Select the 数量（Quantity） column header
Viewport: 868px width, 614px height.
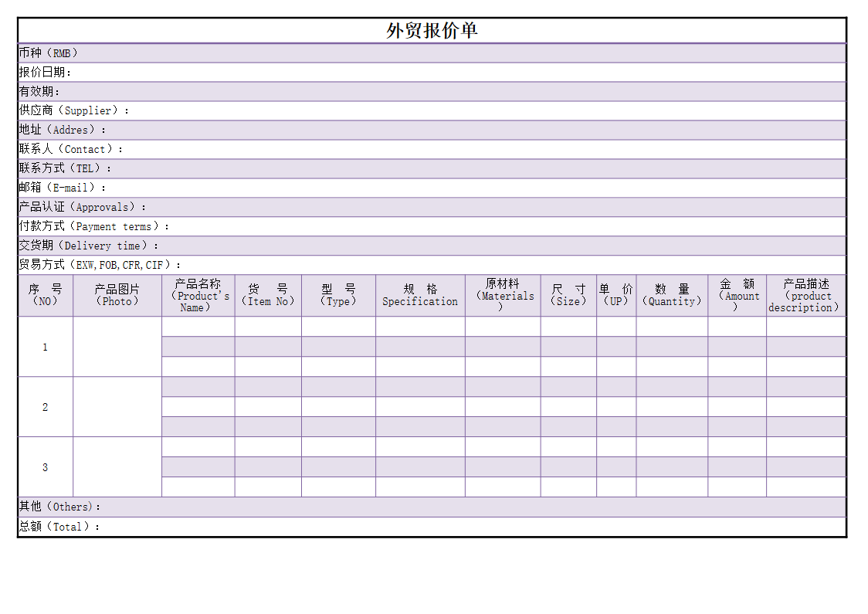pyautogui.click(x=672, y=296)
